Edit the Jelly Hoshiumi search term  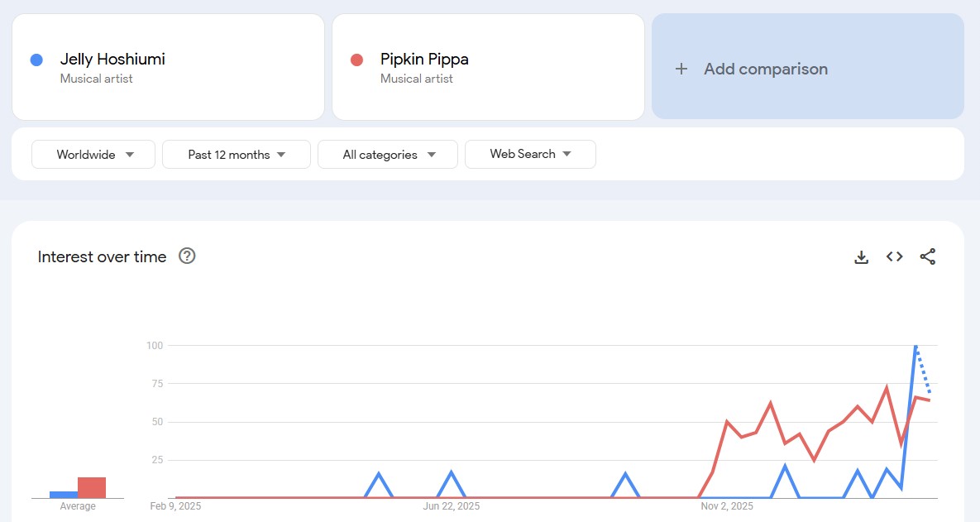click(x=168, y=67)
